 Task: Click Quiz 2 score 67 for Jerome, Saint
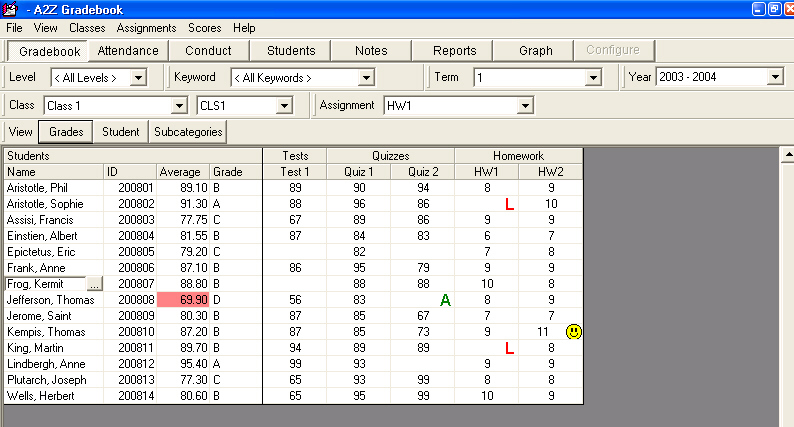click(x=423, y=316)
